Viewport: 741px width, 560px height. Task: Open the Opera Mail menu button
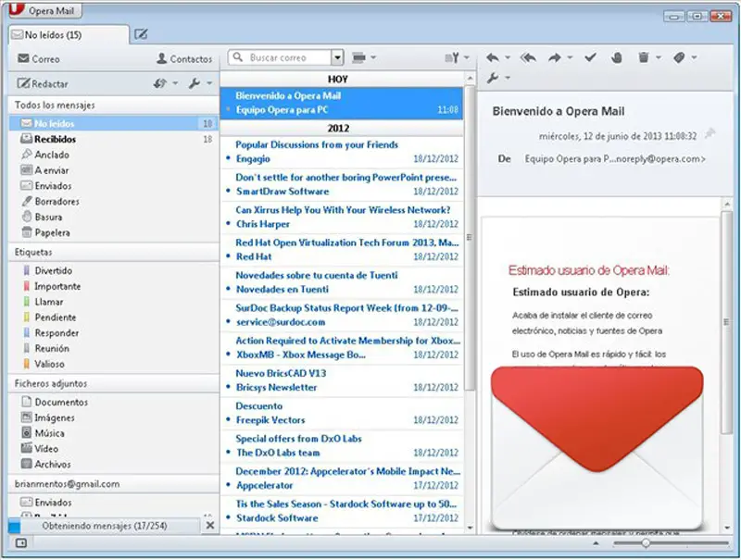click(x=44, y=10)
